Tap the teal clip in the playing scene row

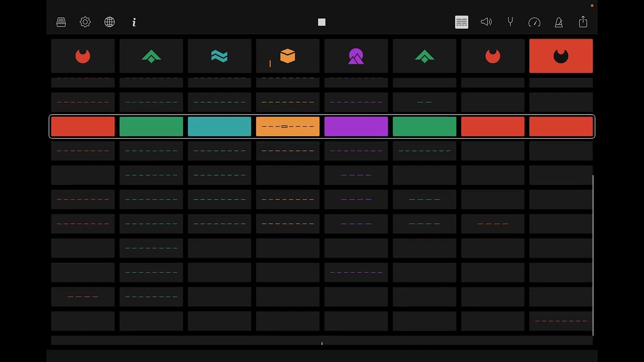219,127
